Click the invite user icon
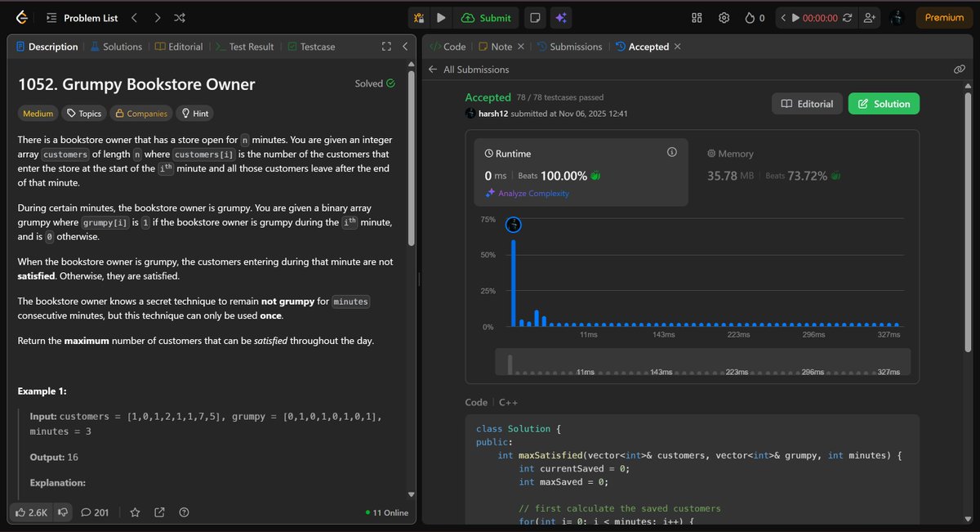The image size is (980, 532). [869, 17]
